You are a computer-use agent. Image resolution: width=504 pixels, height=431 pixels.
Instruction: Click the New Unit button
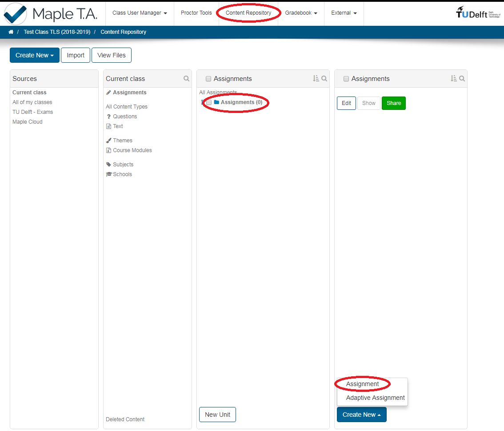217,415
